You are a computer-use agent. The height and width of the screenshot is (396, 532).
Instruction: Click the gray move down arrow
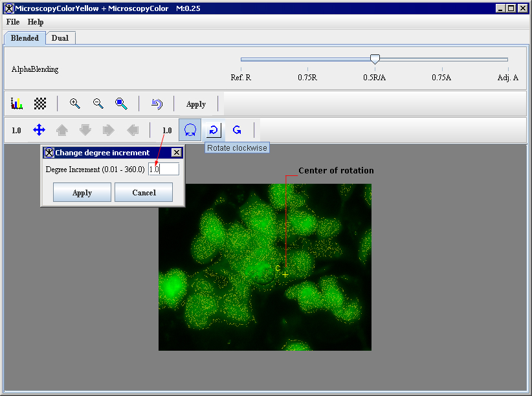click(85, 130)
